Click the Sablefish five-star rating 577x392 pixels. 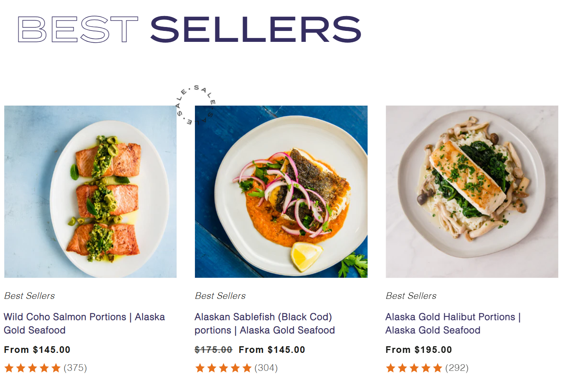click(x=223, y=368)
